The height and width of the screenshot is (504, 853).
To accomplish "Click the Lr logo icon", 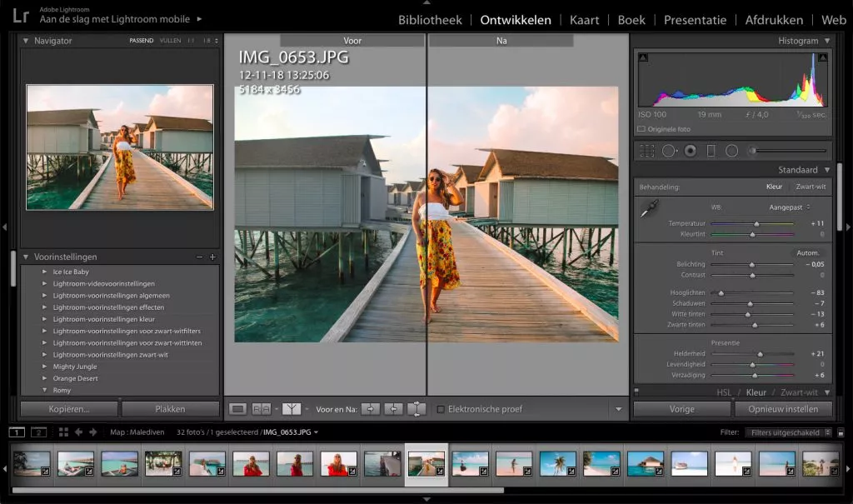I will pyautogui.click(x=21, y=16).
